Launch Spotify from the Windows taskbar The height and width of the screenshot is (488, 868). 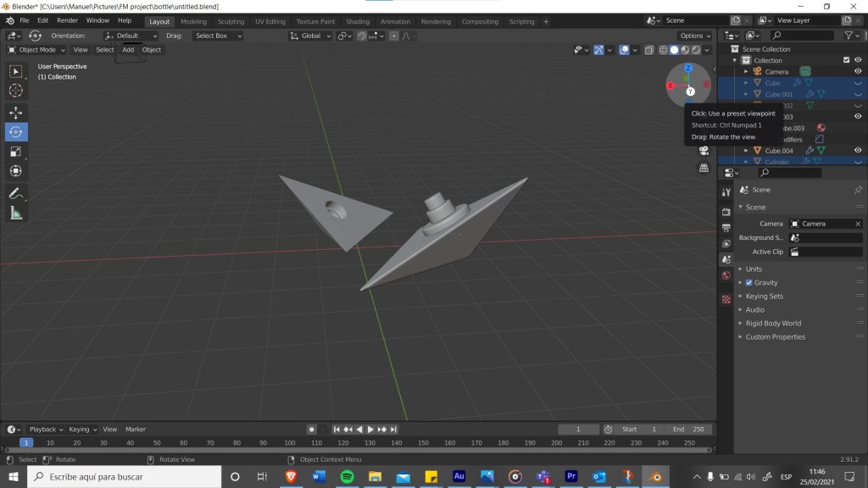(347, 477)
